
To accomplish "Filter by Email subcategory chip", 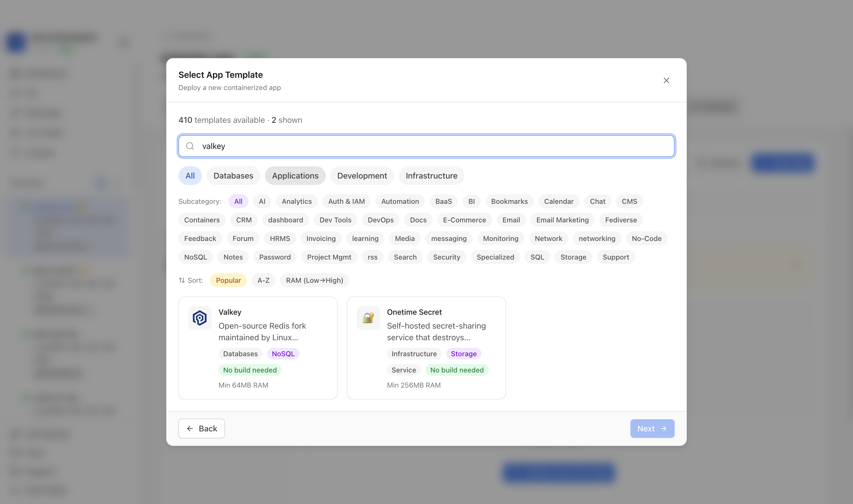I will point(511,220).
